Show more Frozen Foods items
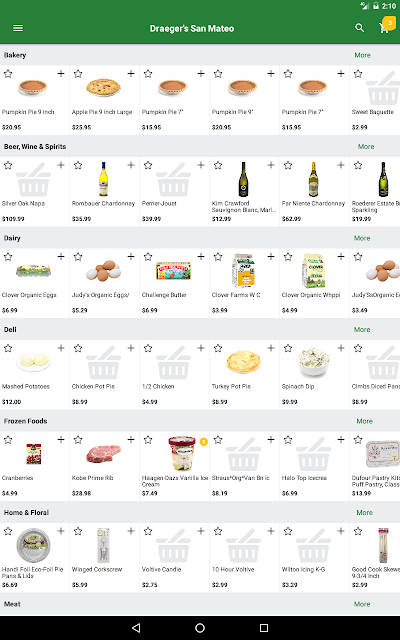 364,421
